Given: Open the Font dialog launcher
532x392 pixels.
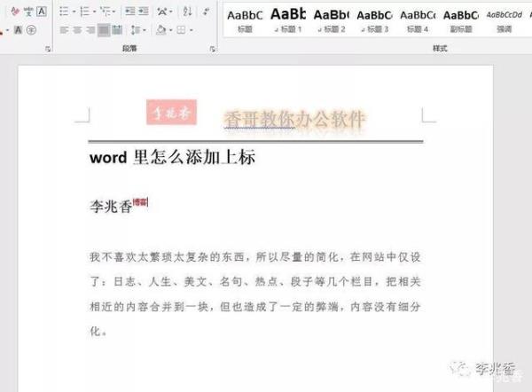Looking at the screenshot, I should (x=48, y=49).
